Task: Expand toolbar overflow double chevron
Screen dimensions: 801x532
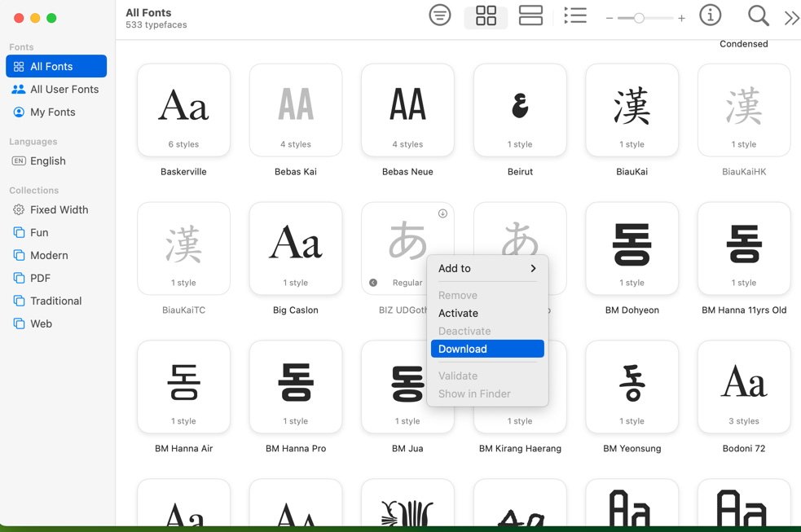Action: [790, 18]
